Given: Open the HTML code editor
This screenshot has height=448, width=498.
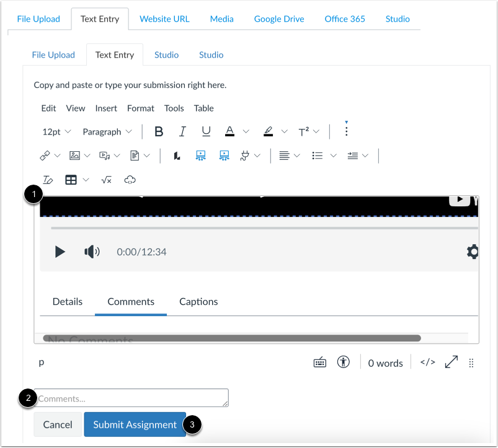Looking at the screenshot, I should [x=427, y=362].
